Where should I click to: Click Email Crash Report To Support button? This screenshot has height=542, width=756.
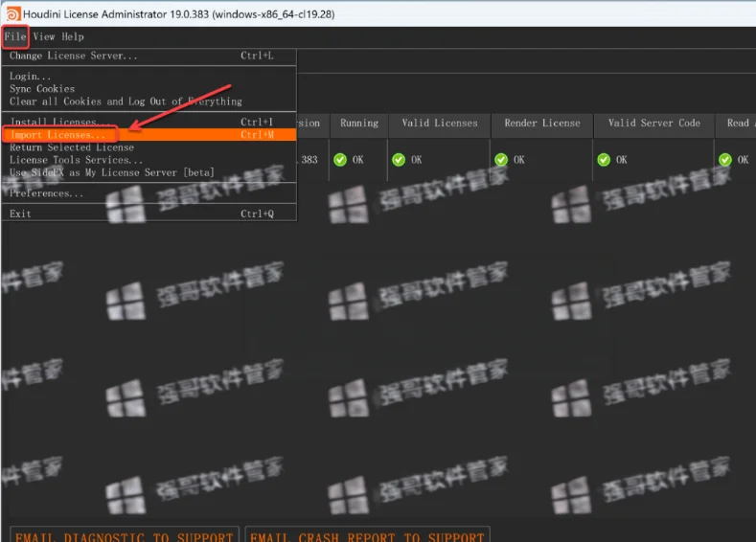[x=367, y=534]
